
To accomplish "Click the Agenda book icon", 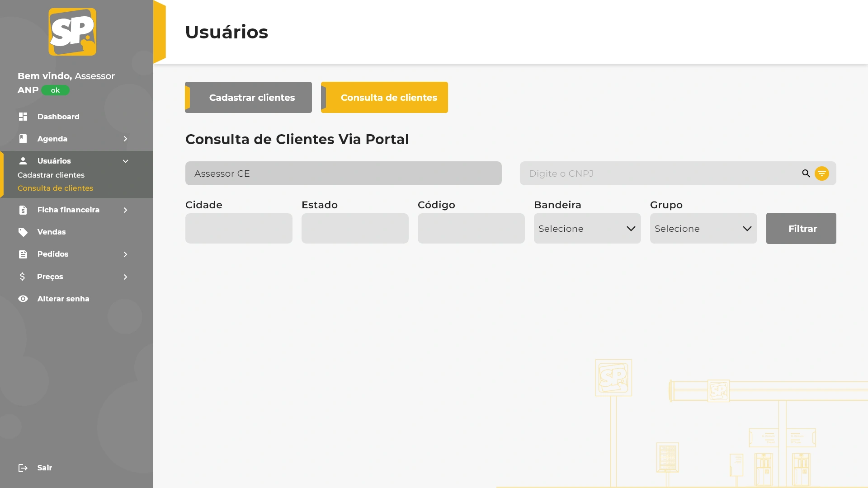I will tap(23, 139).
